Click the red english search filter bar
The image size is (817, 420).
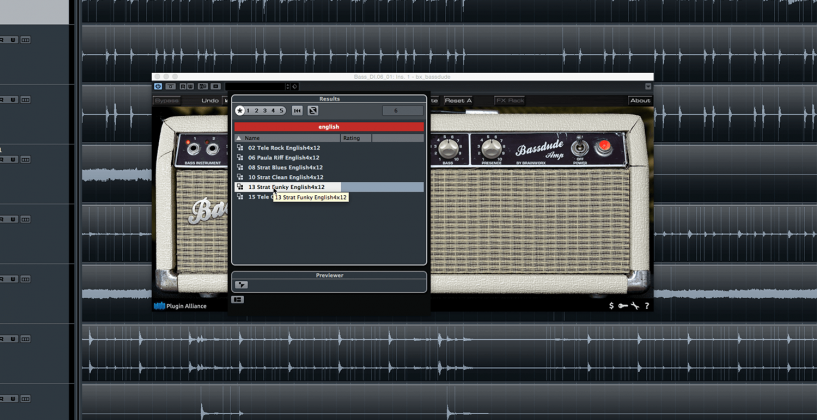click(x=329, y=127)
